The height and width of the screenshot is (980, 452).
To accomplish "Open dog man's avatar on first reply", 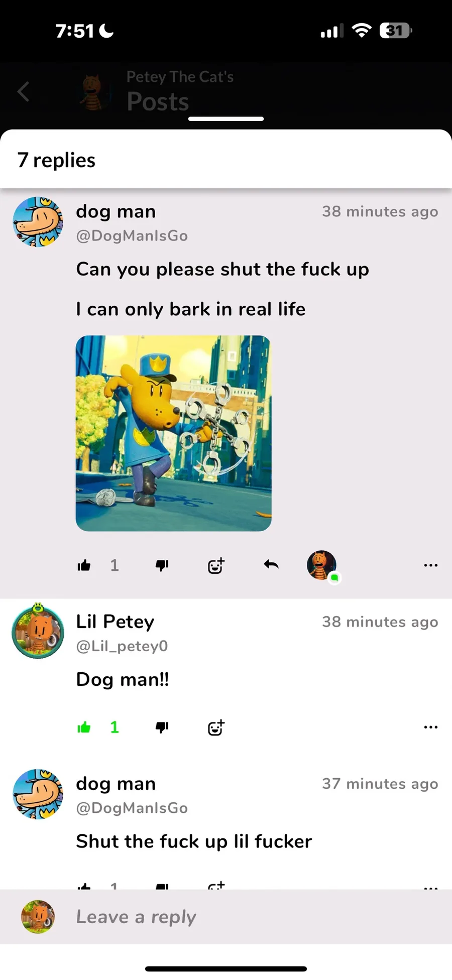I will [x=38, y=222].
